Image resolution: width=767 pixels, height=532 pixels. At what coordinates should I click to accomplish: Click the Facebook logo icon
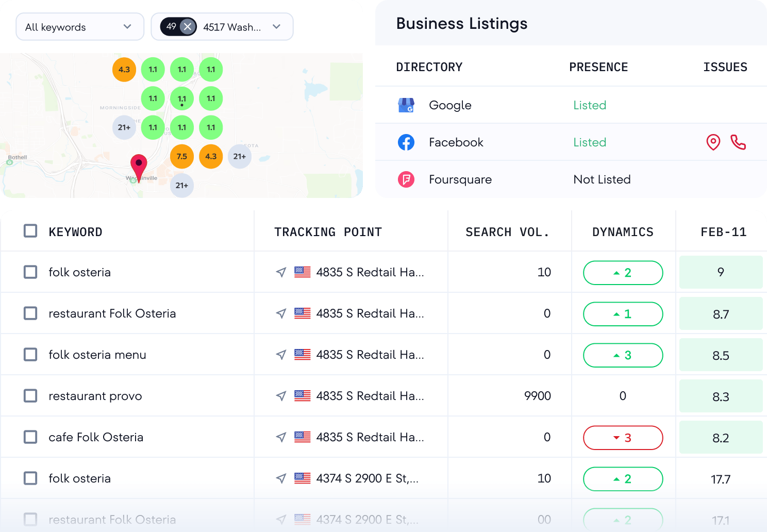(x=406, y=142)
